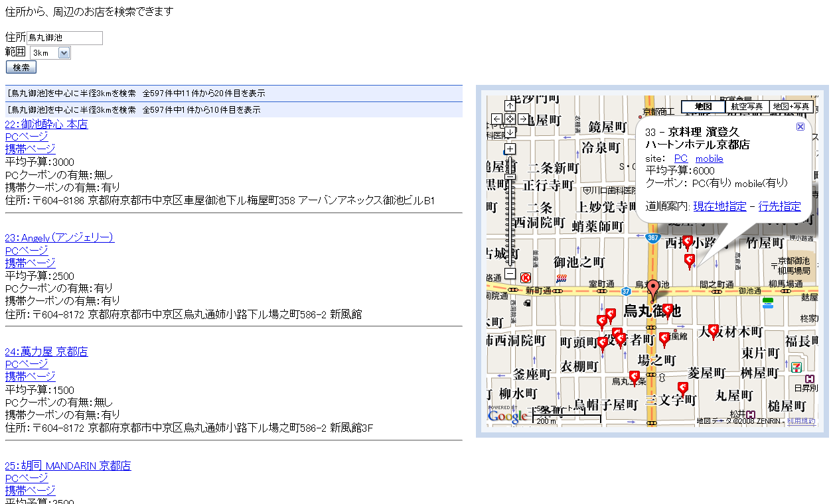Open the 22:御池酔心 本店 link
The image size is (833, 504).
point(46,124)
